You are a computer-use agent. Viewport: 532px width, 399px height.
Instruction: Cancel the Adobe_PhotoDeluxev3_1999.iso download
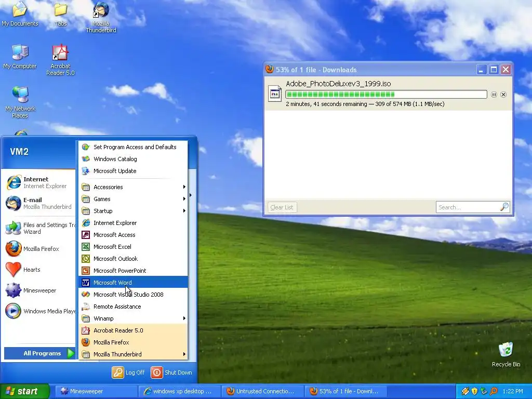click(x=503, y=95)
